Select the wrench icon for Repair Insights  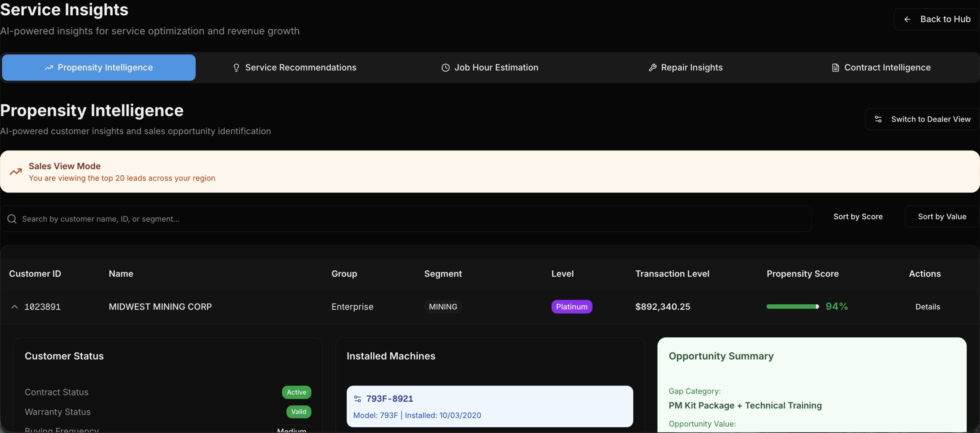[652, 67]
